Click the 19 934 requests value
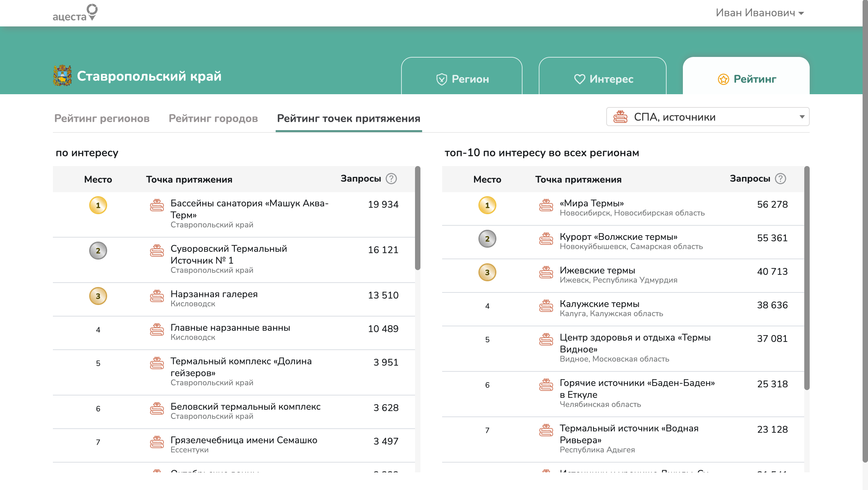 tap(383, 205)
